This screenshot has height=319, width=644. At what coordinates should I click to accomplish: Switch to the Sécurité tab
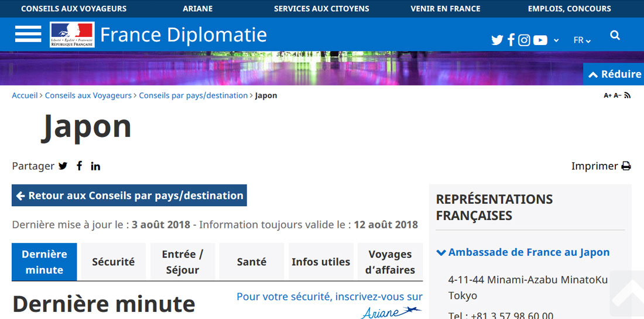113,262
